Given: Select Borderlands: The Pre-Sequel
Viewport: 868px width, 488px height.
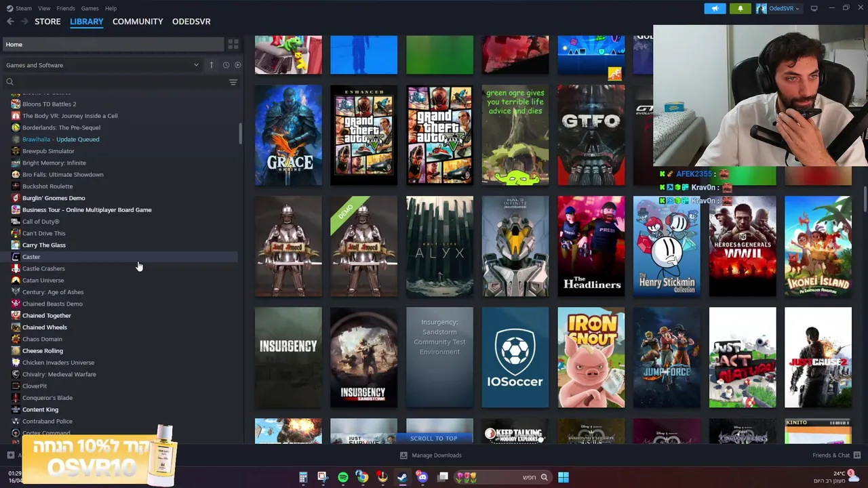Looking at the screenshot, I should [61, 127].
